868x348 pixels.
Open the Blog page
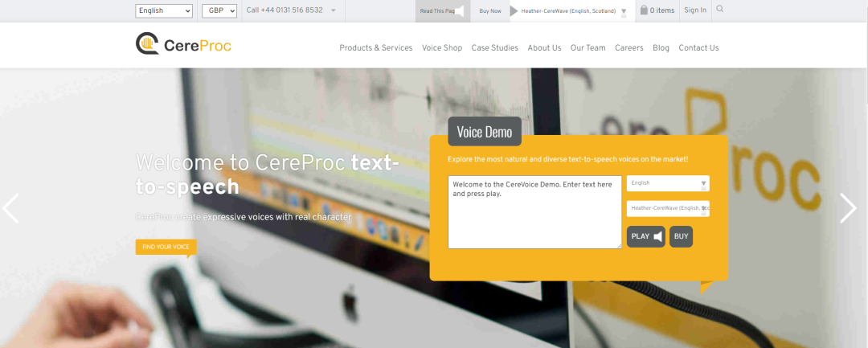(661, 48)
